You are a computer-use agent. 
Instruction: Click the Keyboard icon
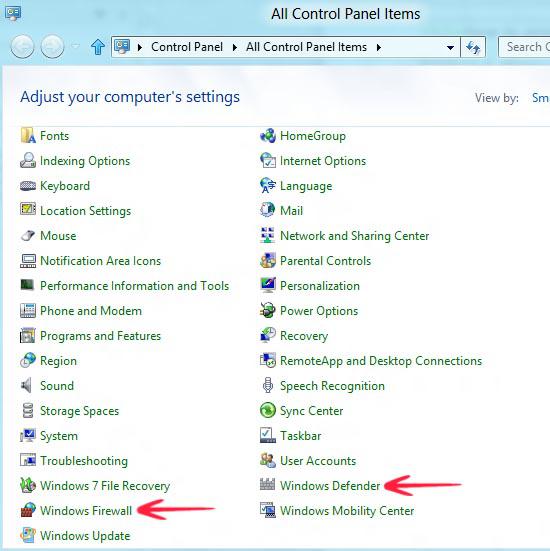pos(28,186)
